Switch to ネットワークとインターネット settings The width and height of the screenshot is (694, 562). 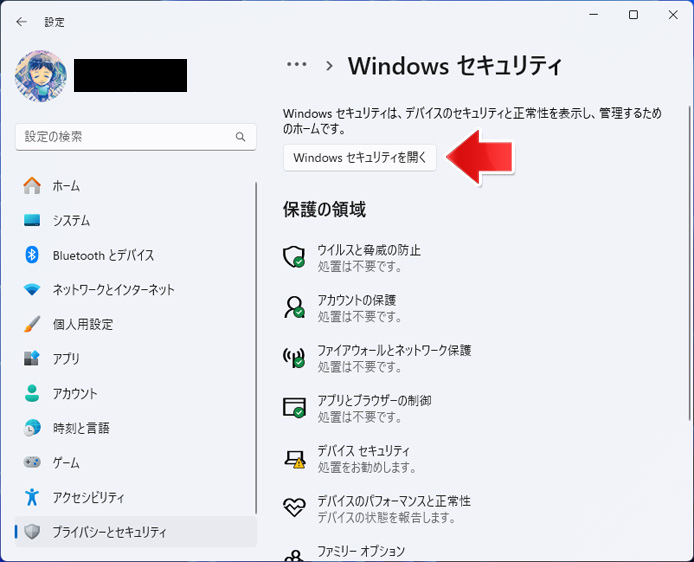(x=114, y=289)
